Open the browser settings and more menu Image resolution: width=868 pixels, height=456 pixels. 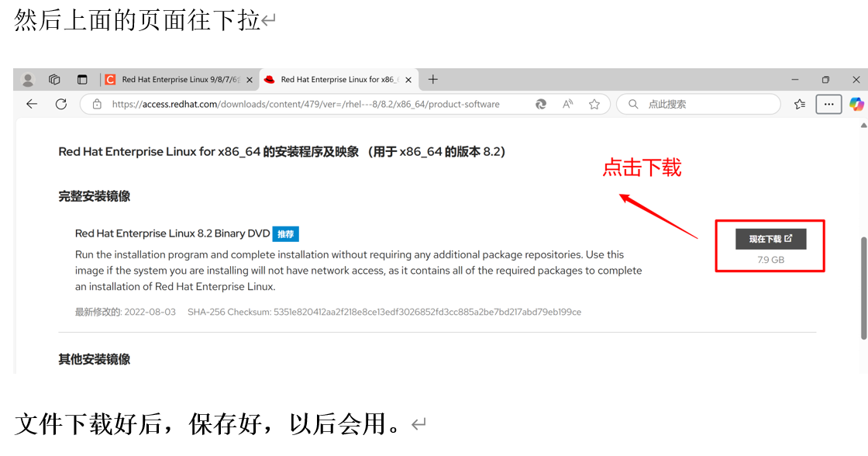(x=828, y=104)
